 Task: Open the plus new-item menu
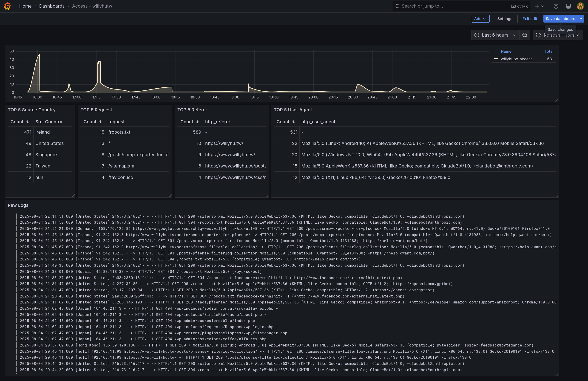pyautogui.click(x=539, y=6)
